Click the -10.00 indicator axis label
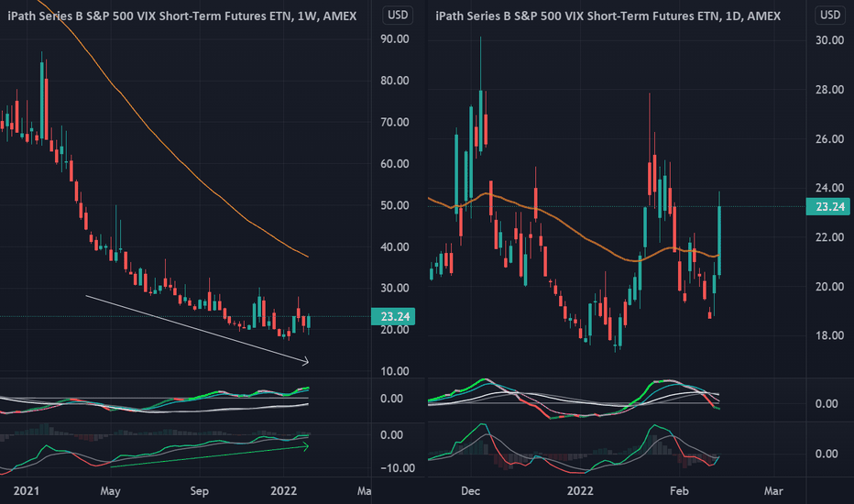Viewport: 854px width, 504px height. point(398,468)
